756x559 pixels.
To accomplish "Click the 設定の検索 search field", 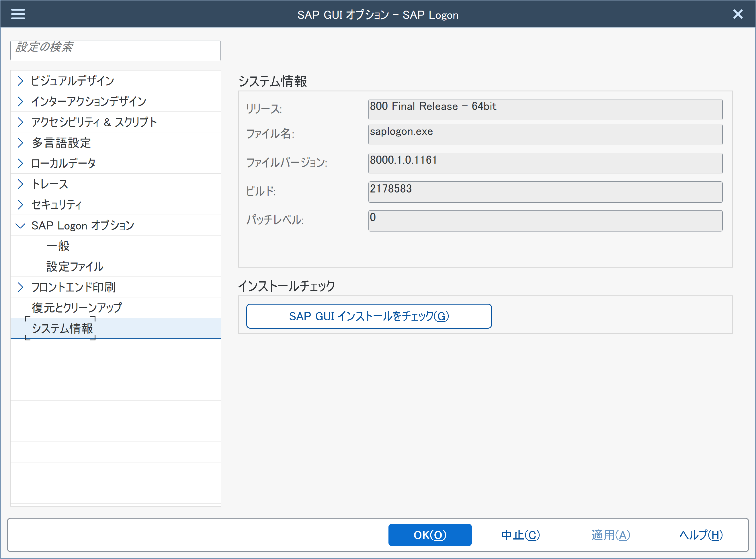I will tap(116, 51).
